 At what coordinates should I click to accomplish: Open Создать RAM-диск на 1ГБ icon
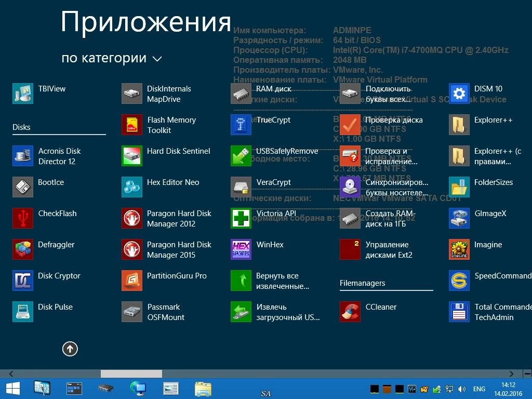(350, 218)
